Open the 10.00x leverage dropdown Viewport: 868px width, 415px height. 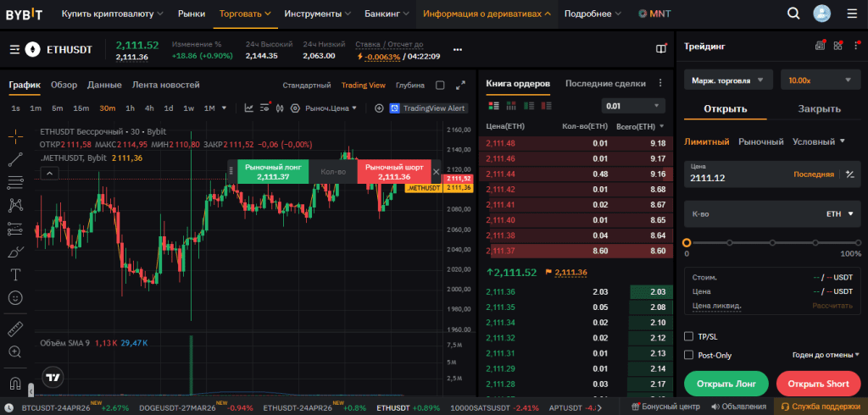pos(821,80)
